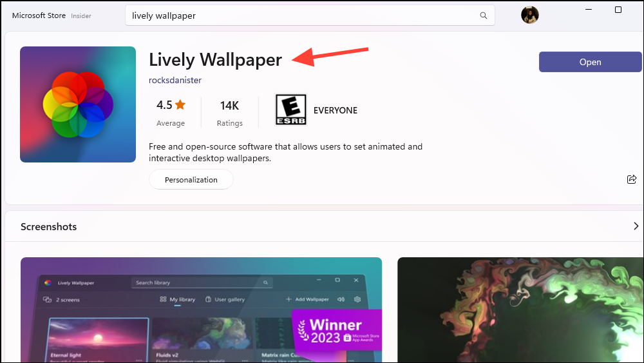Open the second fluid art screenshot
Viewport: 644px width, 363px height.
[x=520, y=310]
